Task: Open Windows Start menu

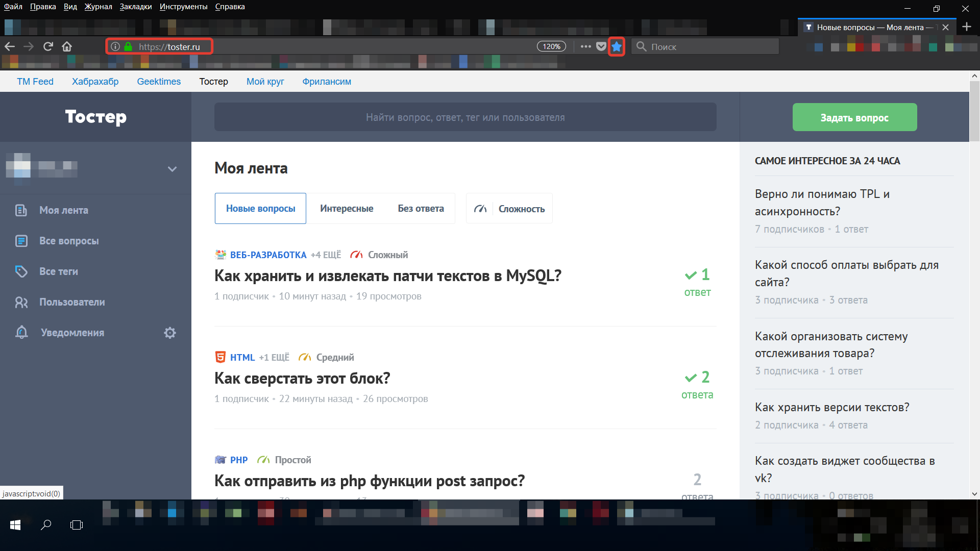Action: 15,525
